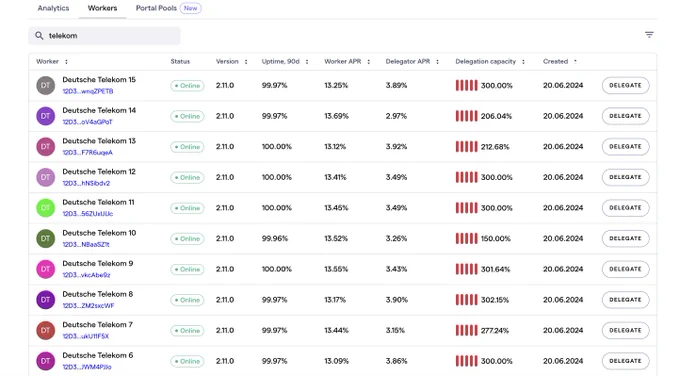Click Online status of Deutsche Telekom 10
This screenshot has height=376, width=680.
click(x=187, y=239)
